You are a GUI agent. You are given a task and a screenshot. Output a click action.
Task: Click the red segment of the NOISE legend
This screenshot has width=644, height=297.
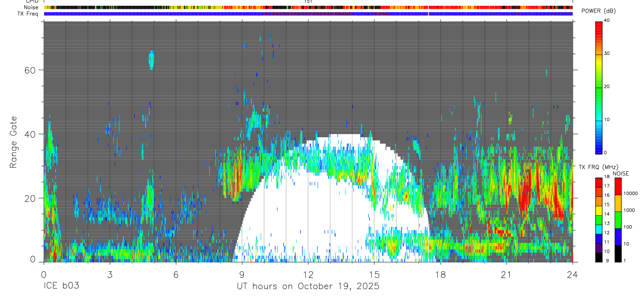[x=618, y=186]
